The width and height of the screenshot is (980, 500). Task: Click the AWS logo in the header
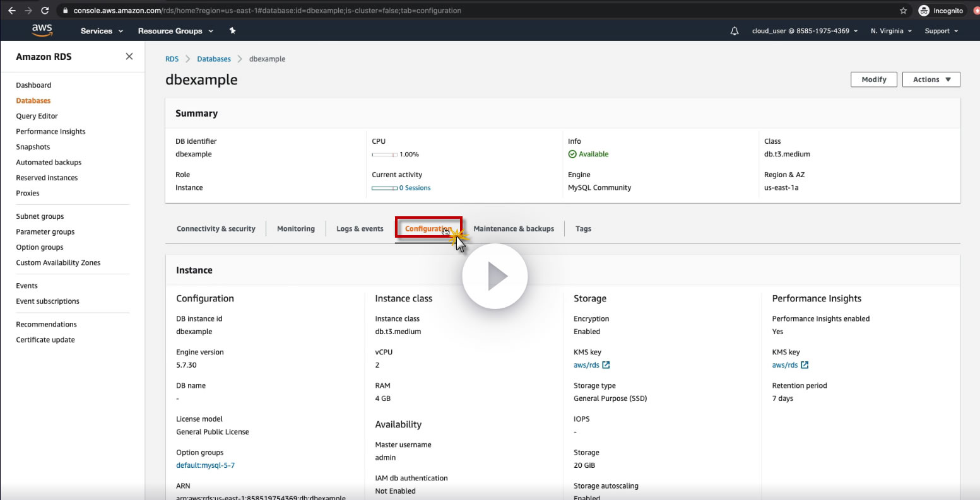tap(42, 30)
